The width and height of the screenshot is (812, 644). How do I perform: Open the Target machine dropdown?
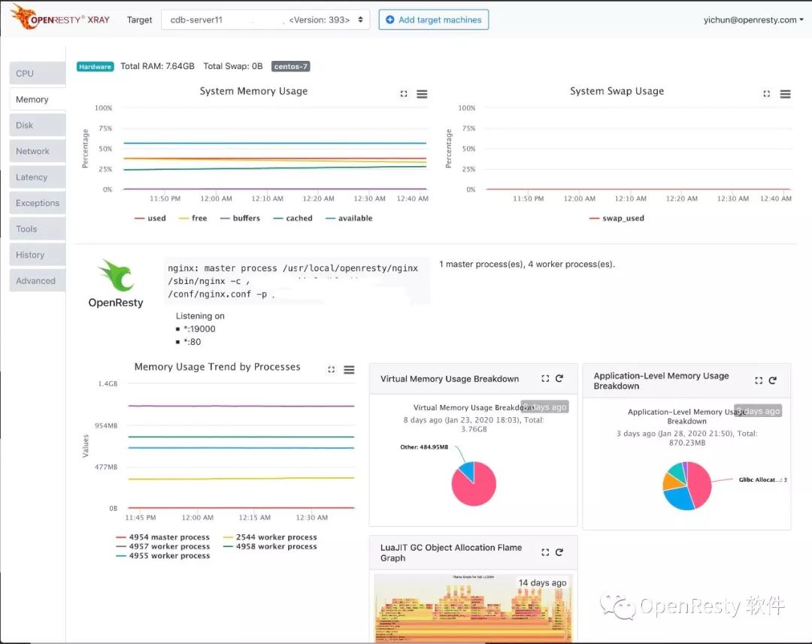point(265,20)
